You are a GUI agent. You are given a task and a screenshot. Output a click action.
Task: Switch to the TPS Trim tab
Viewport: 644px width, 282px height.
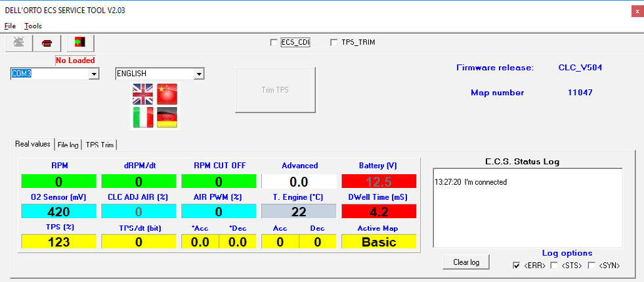(100, 145)
